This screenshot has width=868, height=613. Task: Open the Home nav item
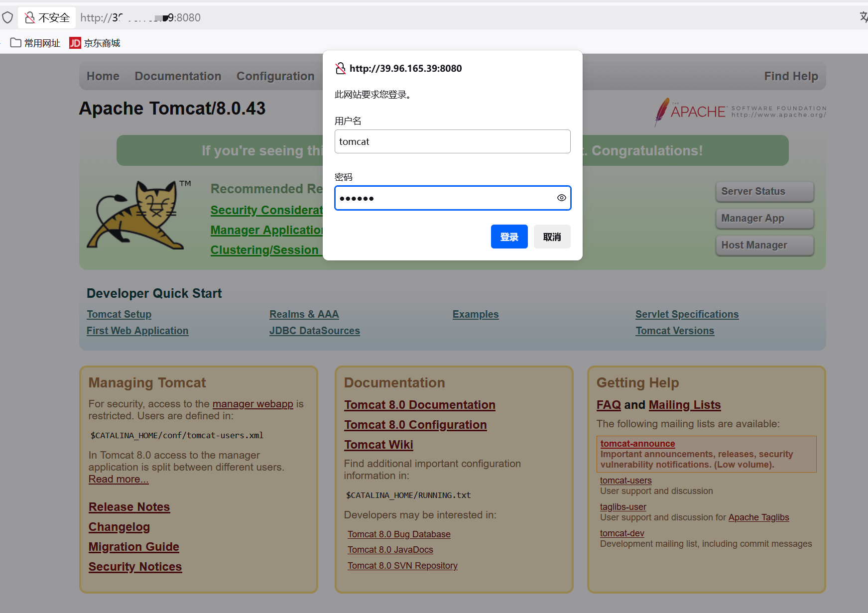pyautogui.click(x=103, y=76)
